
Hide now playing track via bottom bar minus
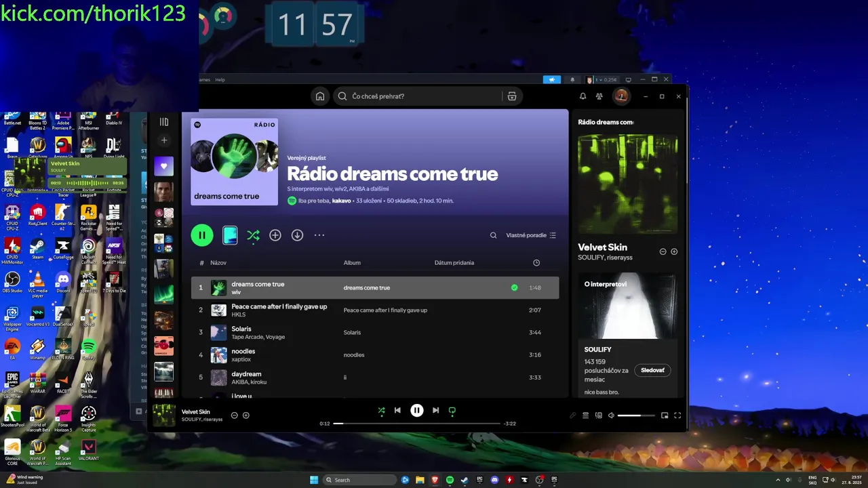pos(235,415)
